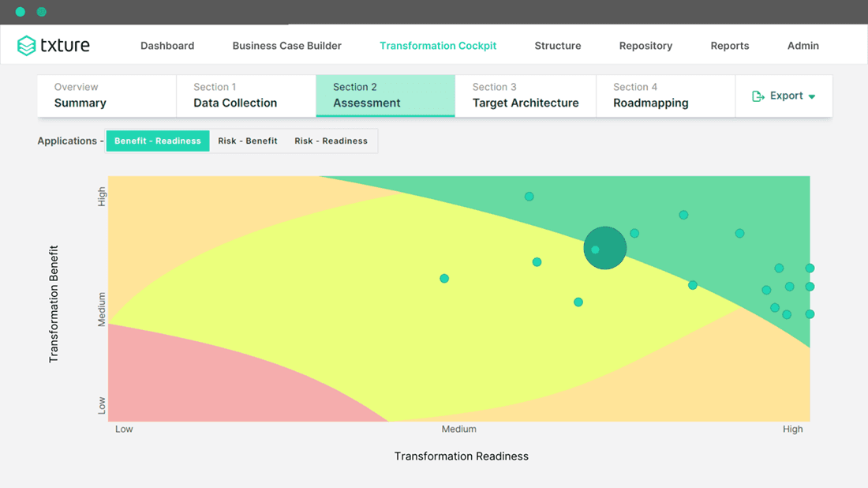Click the txture logo icon
The height and width of the screenshot is (488, 868).
pyautogui.click(x=28, y=45)
